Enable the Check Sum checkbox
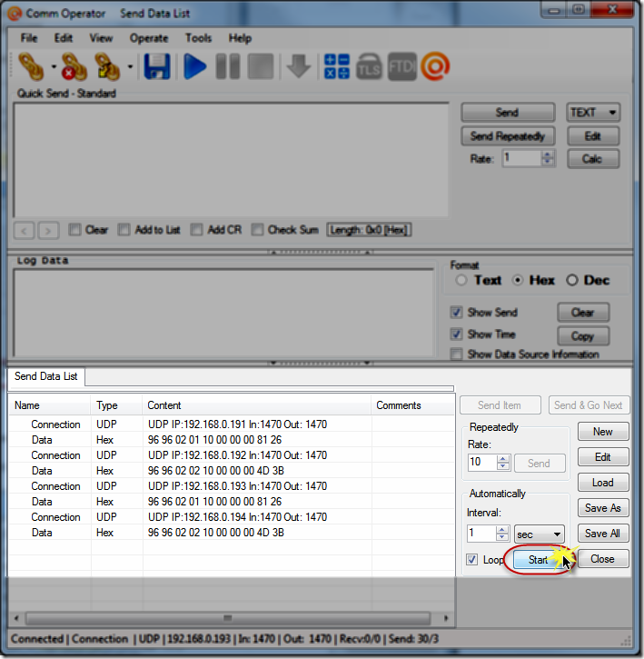Screen dimensions: 644x659 257,229
